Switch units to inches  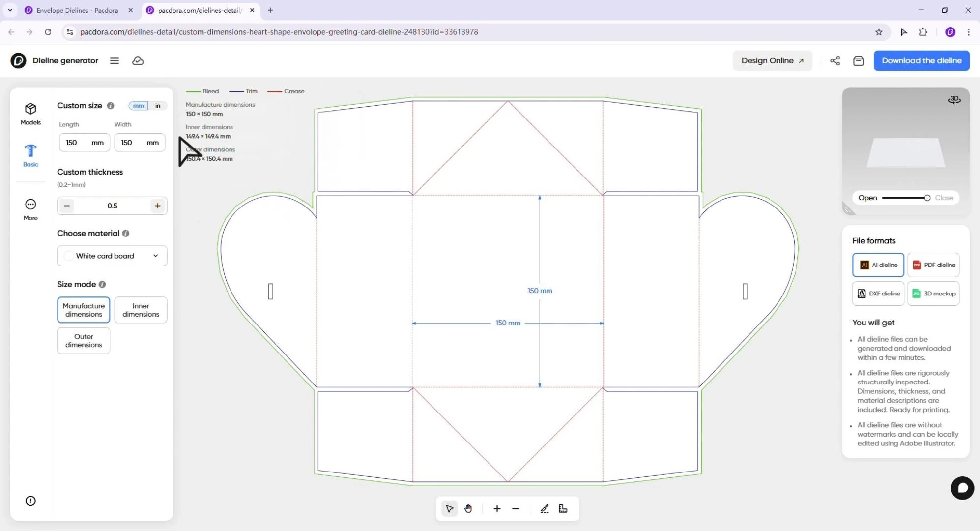tap(158, 106)
